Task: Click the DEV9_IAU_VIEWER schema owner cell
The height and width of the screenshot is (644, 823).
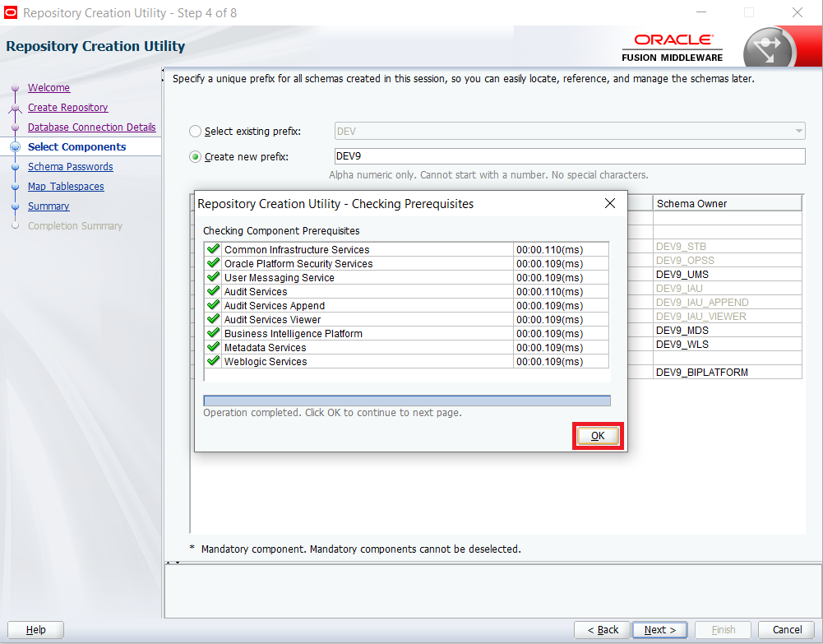Action: click(x=727, y=317)
